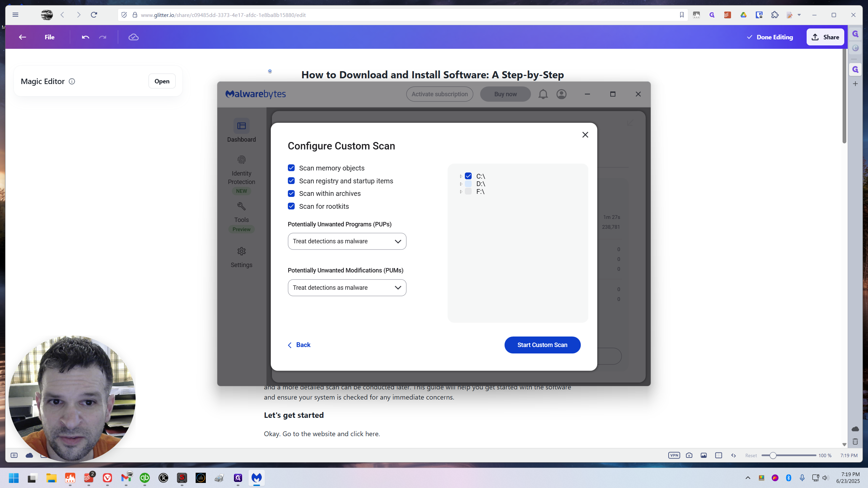Toggle images icon in browser status bar
This screenshot has width=868, height=488.
704,455
